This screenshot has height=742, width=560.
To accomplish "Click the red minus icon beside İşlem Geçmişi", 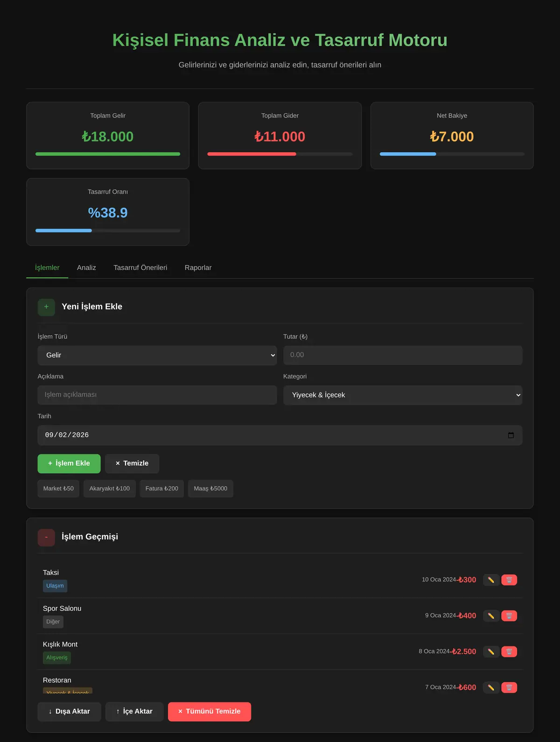I will pyautogui.click(x=46, y=537).
